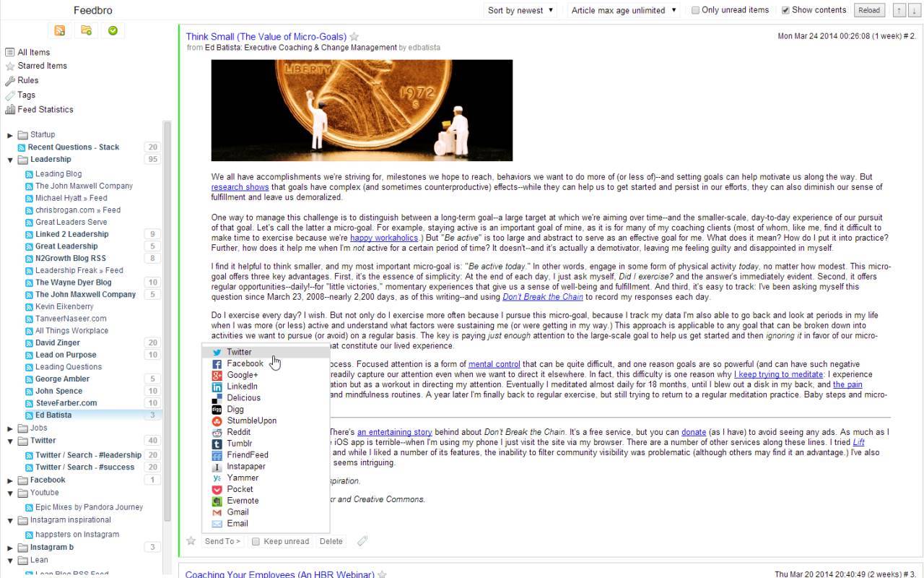Open the Sort by newest dropdown
Image resolution: width=924 pixels, height=578 pixels.
coord(520,10)
